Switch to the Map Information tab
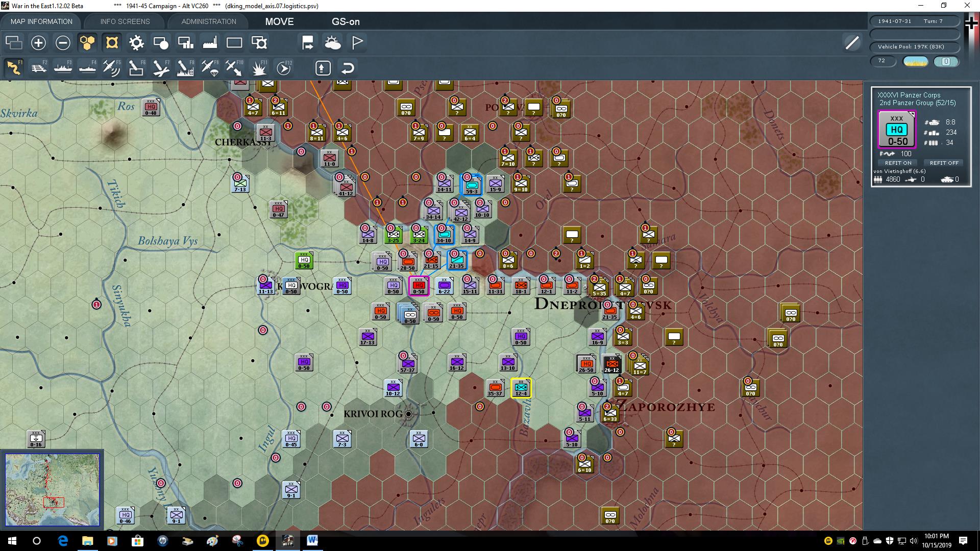The height and width of the screenshot is (551, 980). pyautogui.click(x=41, y=21)
